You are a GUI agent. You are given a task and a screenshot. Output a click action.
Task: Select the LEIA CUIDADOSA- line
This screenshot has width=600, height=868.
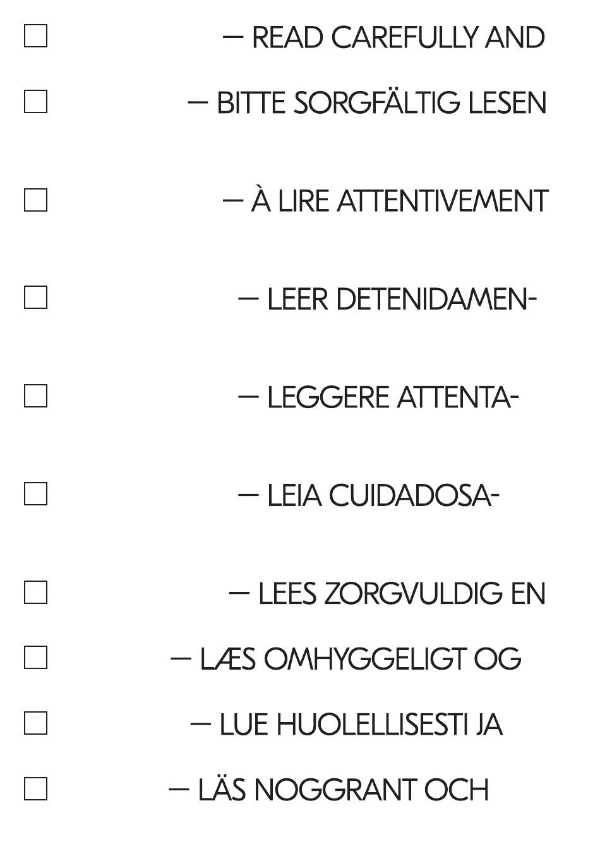click(x=383, y=496)
